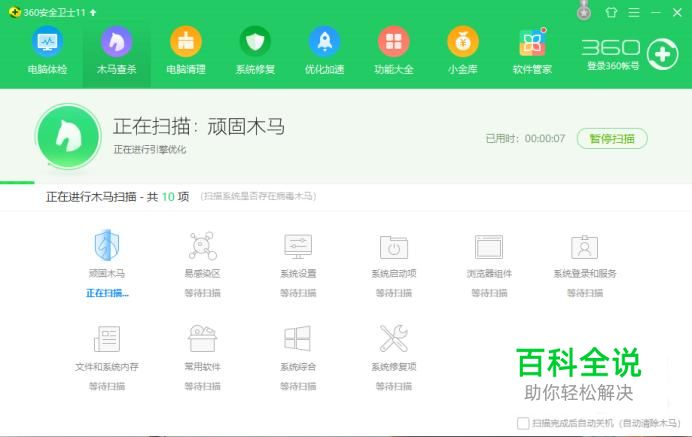This screenshot has height=437, width=692.
Task: Click the scan progress bar
Action: point(346,182)
